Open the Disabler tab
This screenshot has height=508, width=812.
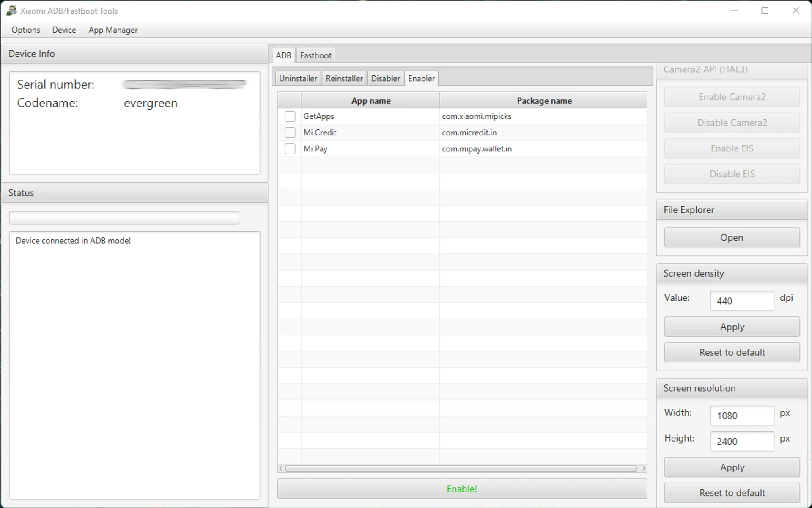[385, 78]
